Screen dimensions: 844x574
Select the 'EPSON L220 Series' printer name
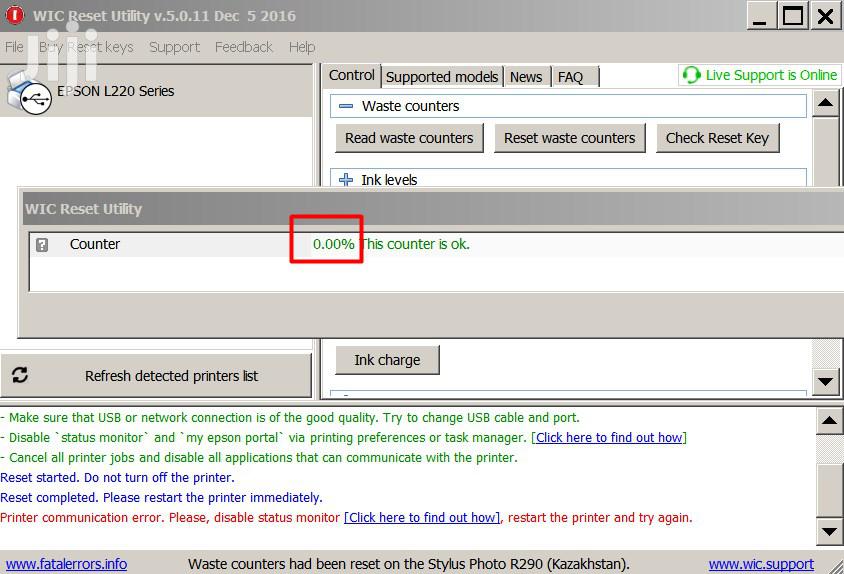115,91
